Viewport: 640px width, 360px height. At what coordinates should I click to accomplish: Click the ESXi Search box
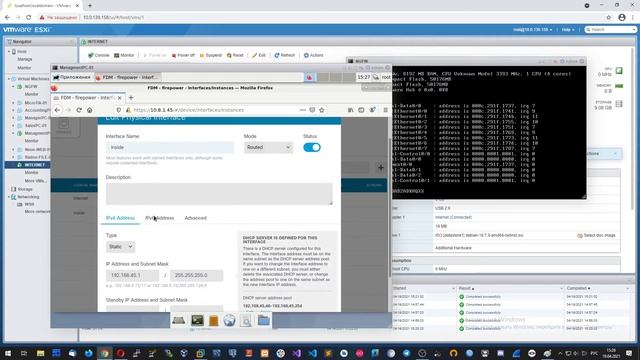tap(610, 30)
